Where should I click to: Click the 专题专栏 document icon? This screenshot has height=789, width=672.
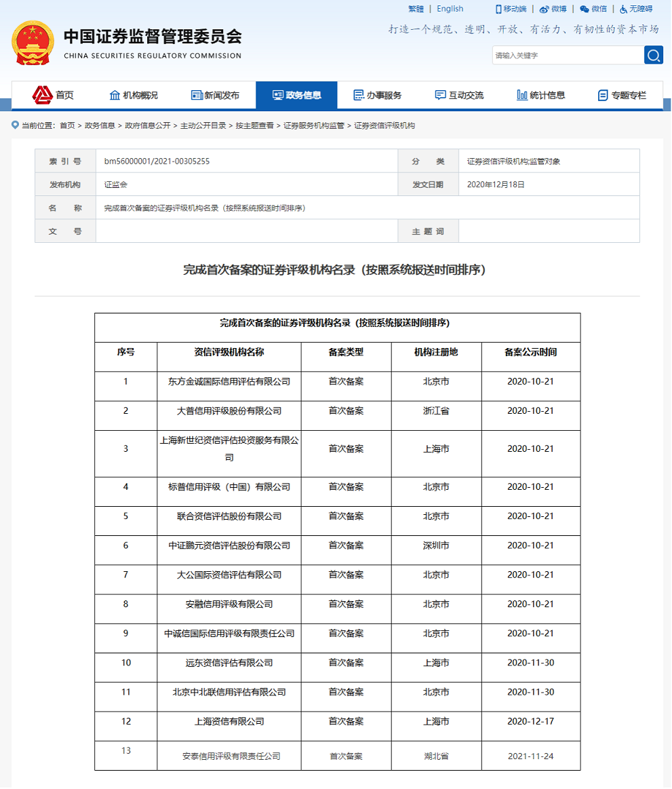[603, 95]
